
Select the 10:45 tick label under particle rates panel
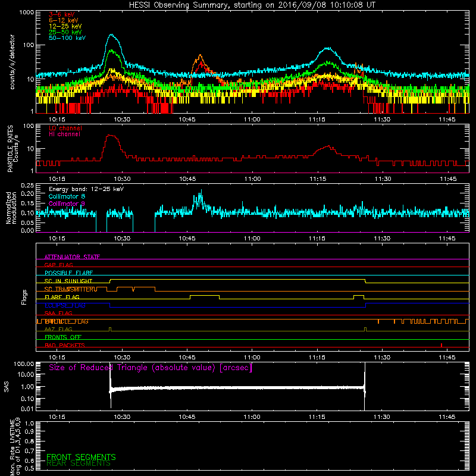tap(187, 179)
